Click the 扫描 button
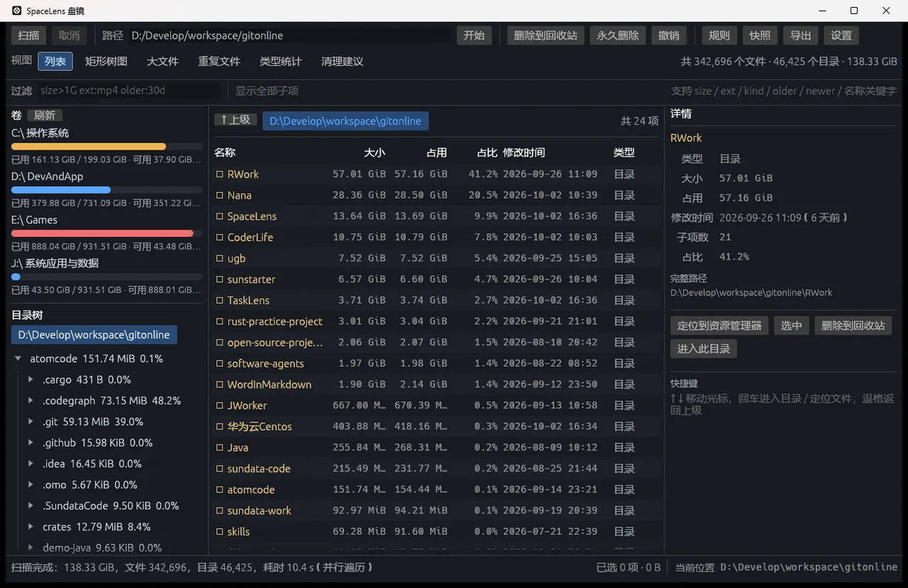Viewport: 908px width, 588px height. (x=29, y=35)
